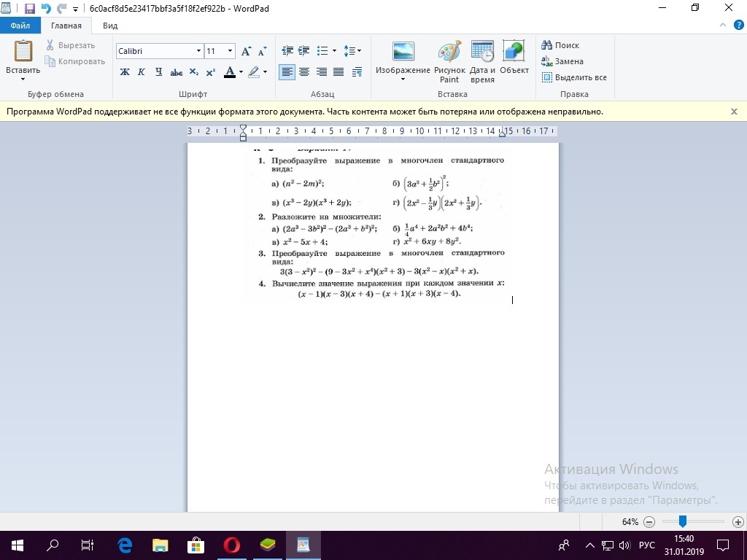The width and height of the screenshot is (747, 560).
Task: Click the Вставить paste icon
Action: [23, 52]
